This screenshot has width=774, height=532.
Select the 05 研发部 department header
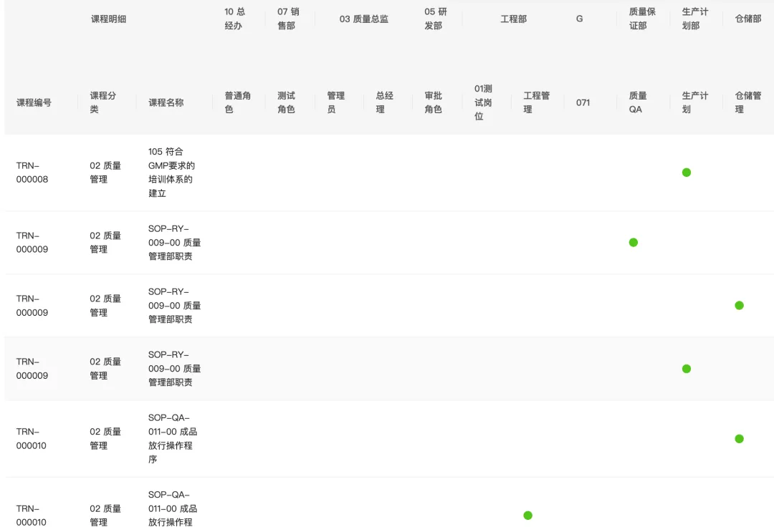pos(435,19)
